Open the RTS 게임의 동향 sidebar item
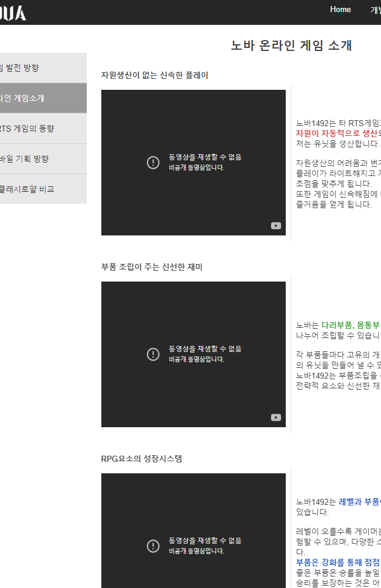Image resolution: width=381 pixels, height=588 pixels. point(43,129)
